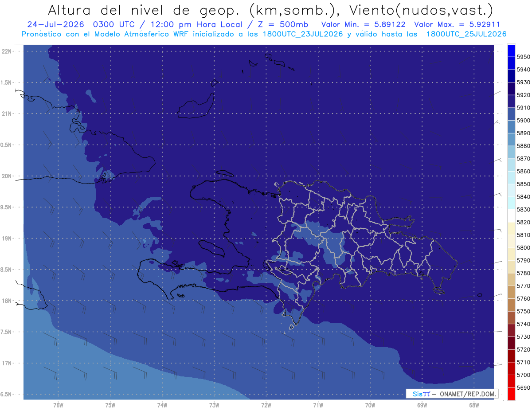Viewport: 532px width, 411px height.
Task: Click 'Valor Min. = 5.89122' readout
Action: [363, 25]
